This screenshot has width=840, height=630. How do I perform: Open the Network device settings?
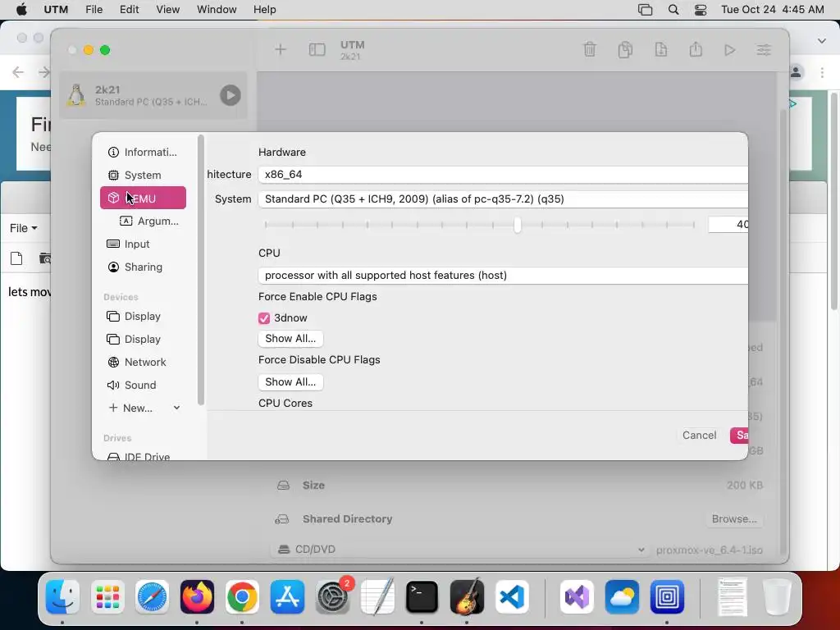pyautogui.click(x=143, y=362)
